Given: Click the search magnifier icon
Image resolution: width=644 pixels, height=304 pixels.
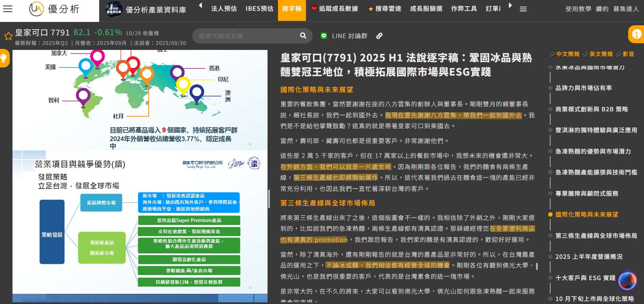Looking at the screenshot, I should coord(303,36).
